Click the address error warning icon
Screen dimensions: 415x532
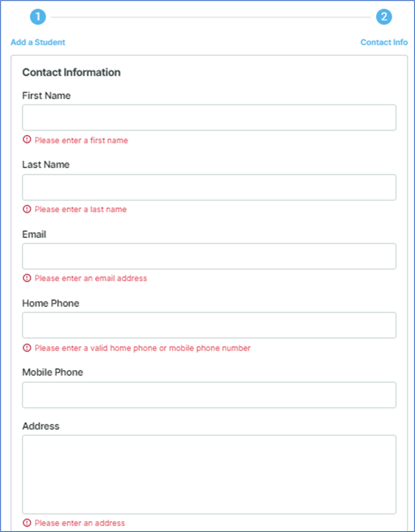[27, 523]
